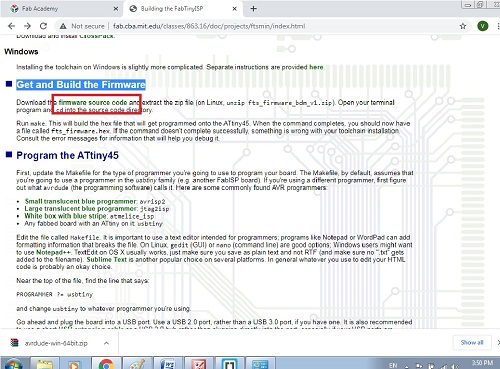The height and width of the screenshot is (369, 500).
Task: Expand the avrdude download options chevron
Action: click(x=106, y=343)
